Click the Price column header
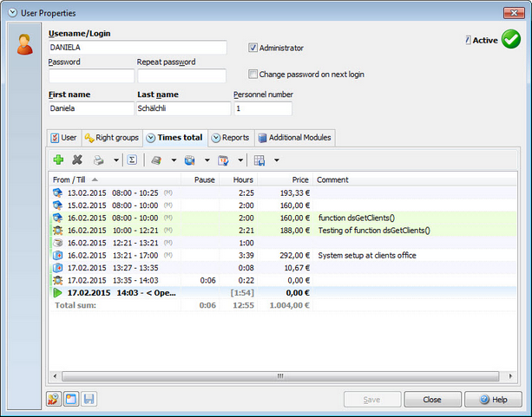The height and width of the screenshot is (417, 532). pyautogui.click(x=285, y=179)
